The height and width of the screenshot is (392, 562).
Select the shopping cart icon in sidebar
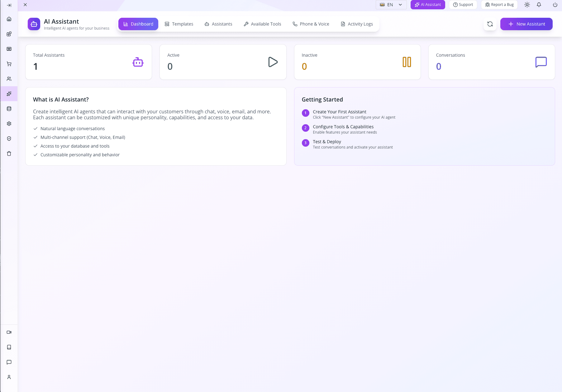tap(9, 64)
